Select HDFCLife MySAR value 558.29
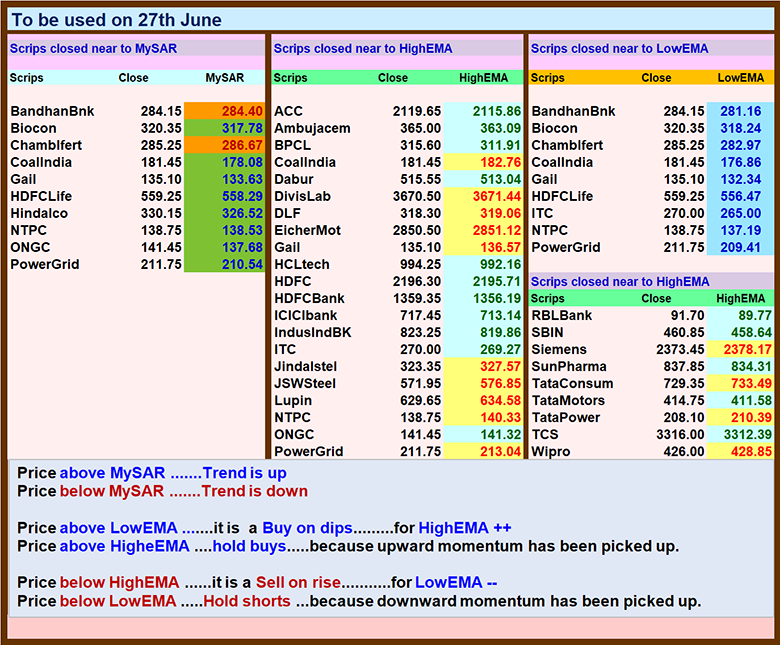Image resolution: width=780 pixels, height=645 pixels. [x=242, y=196]
